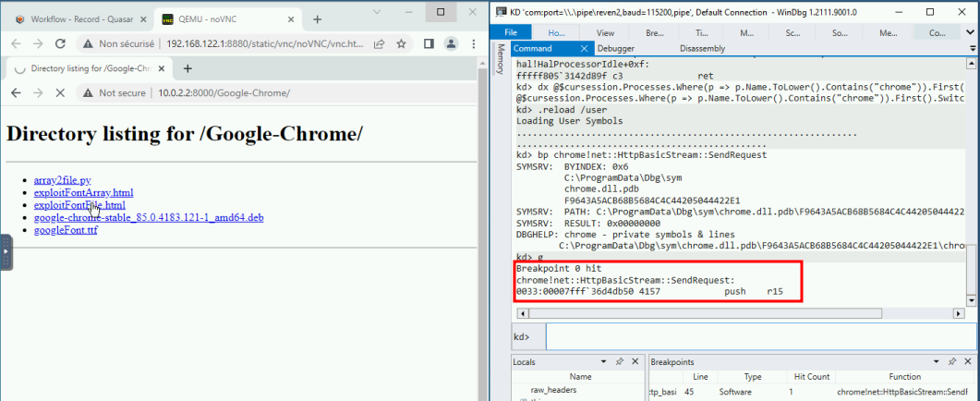Switch to the QEMU - noVNC tab
The image size is (980, 401).
229,19
